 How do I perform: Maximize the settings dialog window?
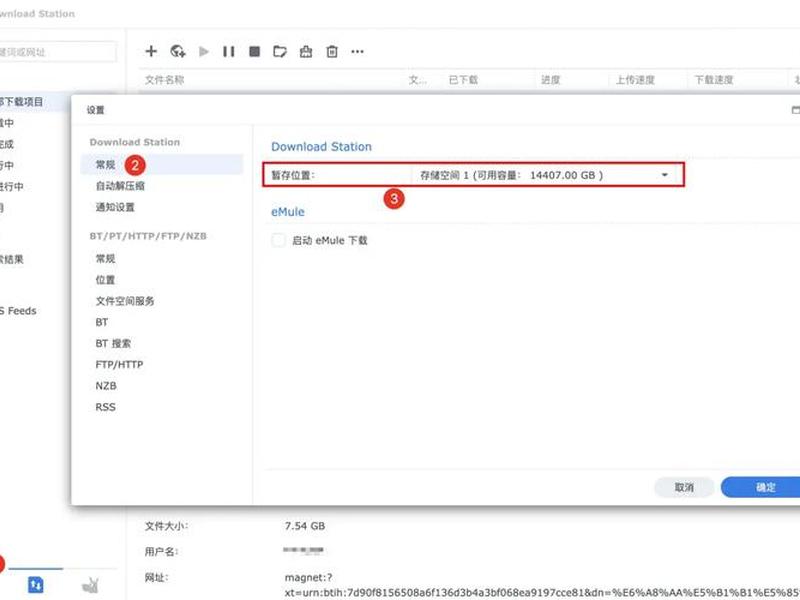coord(795,110)
